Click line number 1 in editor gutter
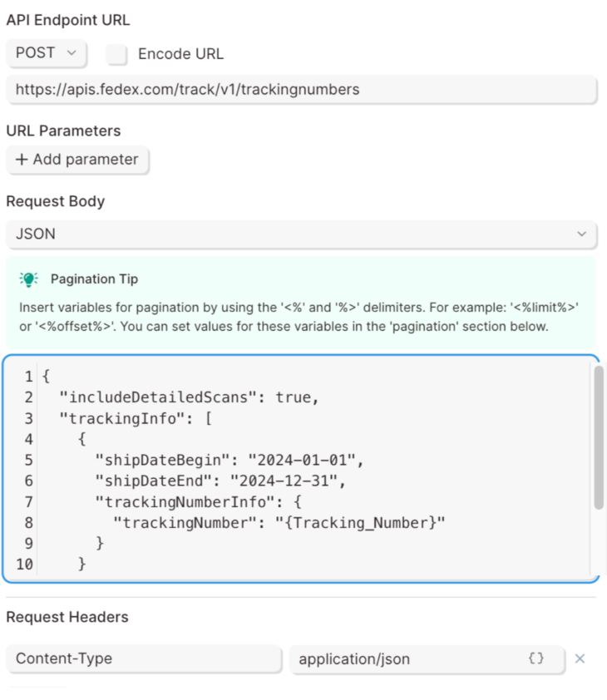607x700 pixels. pos(28,377)
